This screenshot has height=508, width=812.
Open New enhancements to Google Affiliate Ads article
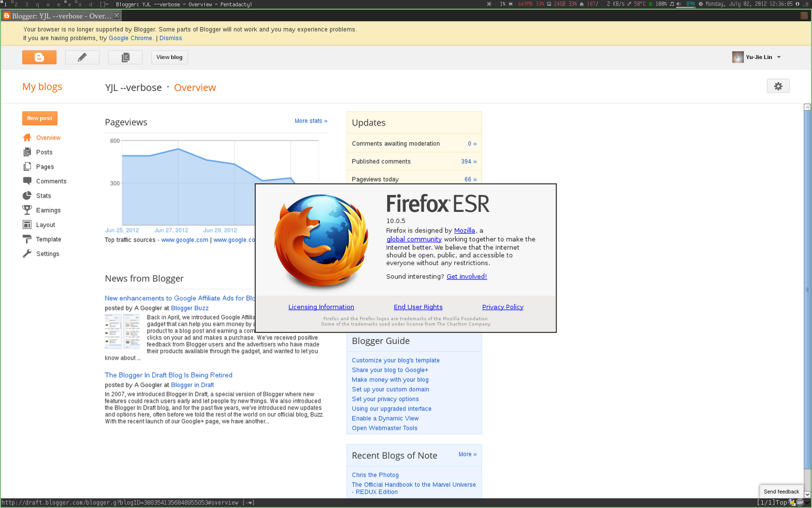click(x=180, y=298)
